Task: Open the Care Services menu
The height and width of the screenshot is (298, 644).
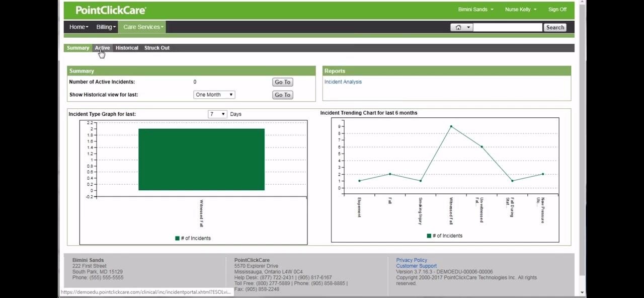Action: click(x=143, y=27)
